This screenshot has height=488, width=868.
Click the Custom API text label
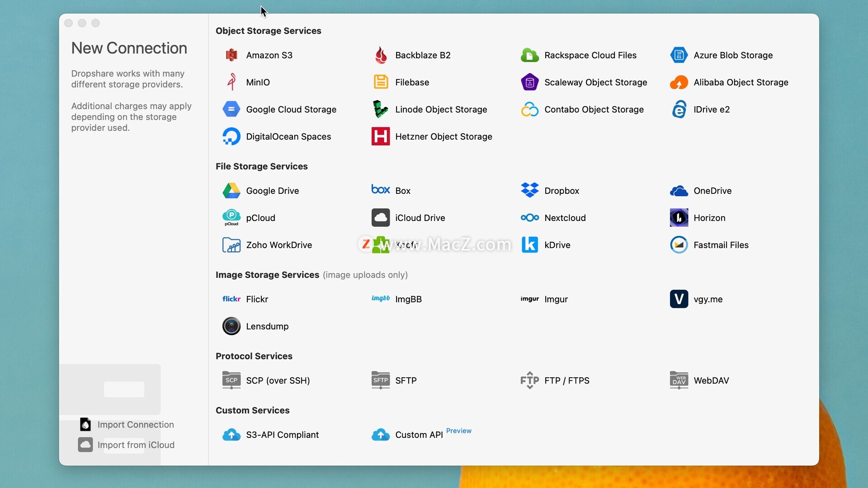(x=419, y=435)
